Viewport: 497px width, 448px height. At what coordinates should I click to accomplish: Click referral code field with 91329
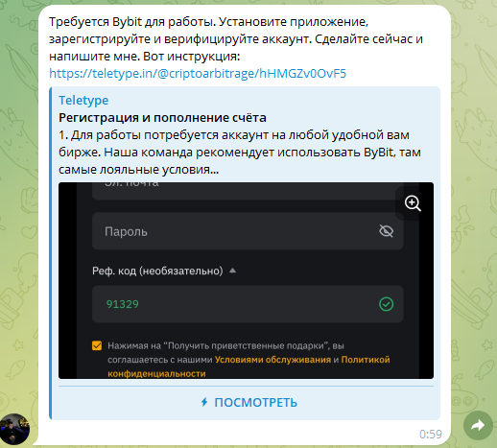pos(248,304)
